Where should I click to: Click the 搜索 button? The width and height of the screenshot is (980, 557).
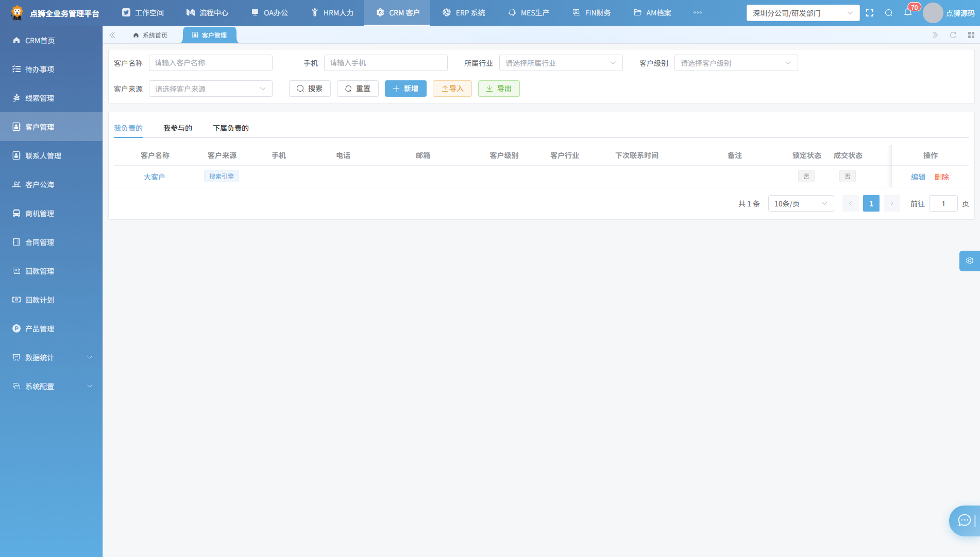[310, 89]
